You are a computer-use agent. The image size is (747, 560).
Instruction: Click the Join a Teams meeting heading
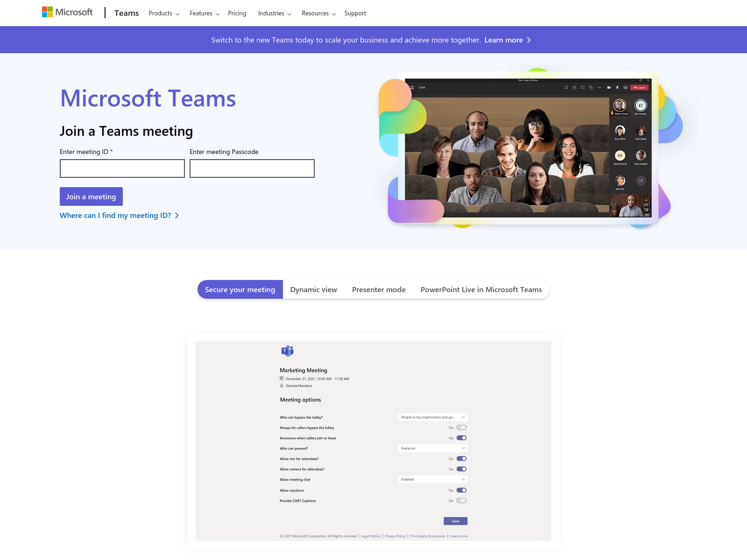click(x=126, y=131)
